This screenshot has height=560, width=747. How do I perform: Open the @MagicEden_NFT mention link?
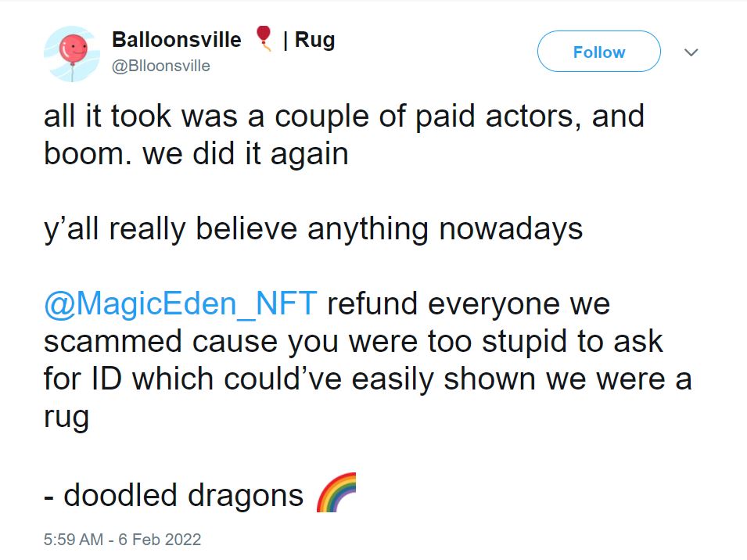click(x=181, y=303)
